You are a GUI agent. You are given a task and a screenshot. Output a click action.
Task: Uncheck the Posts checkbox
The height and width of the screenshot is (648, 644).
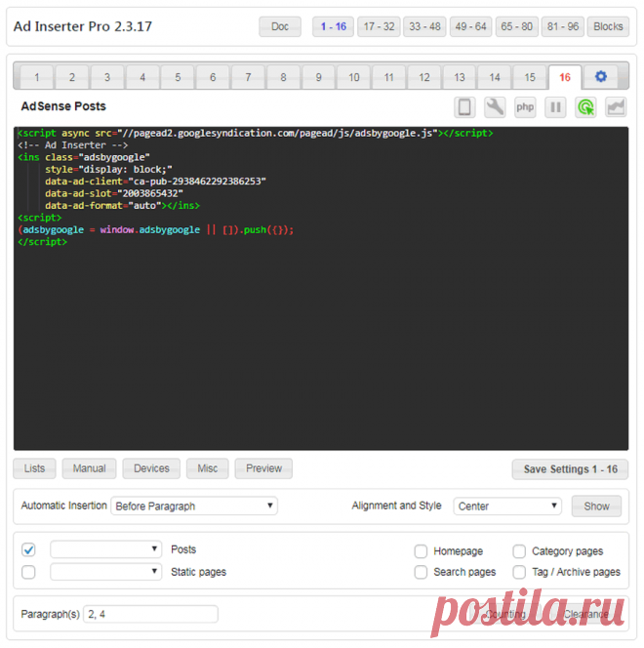tap(29, 550)
